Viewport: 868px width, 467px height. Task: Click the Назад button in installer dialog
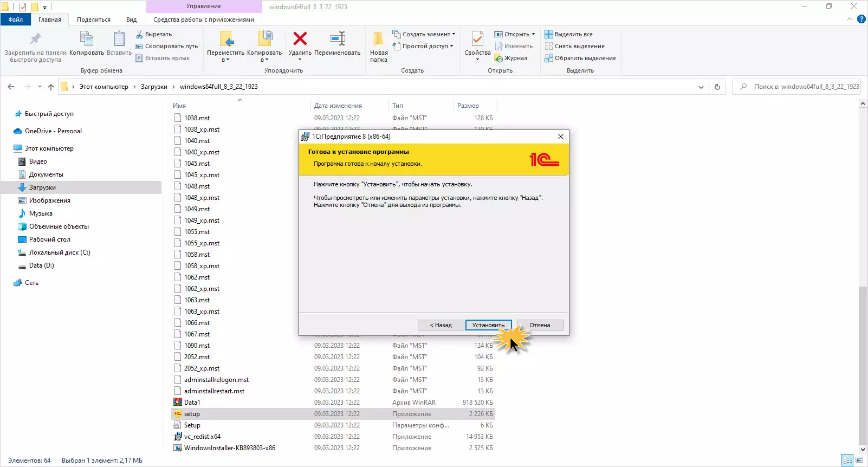coord(441,325)
